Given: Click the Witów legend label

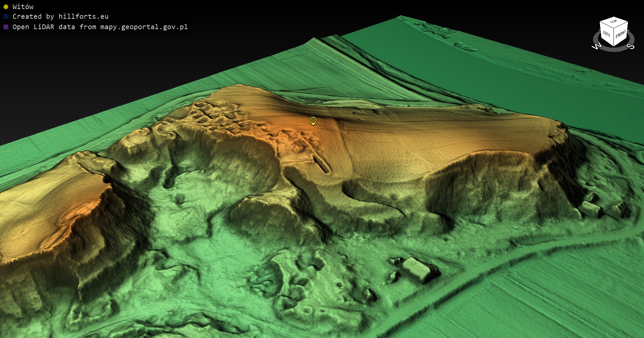Looking at the screenshot, I should point(23,7).
